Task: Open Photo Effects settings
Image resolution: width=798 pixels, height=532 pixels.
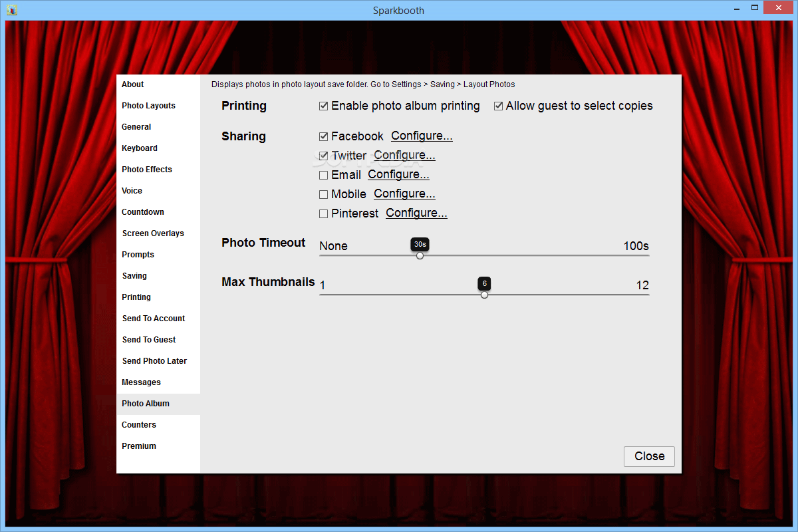Action: tap(158, 170)
